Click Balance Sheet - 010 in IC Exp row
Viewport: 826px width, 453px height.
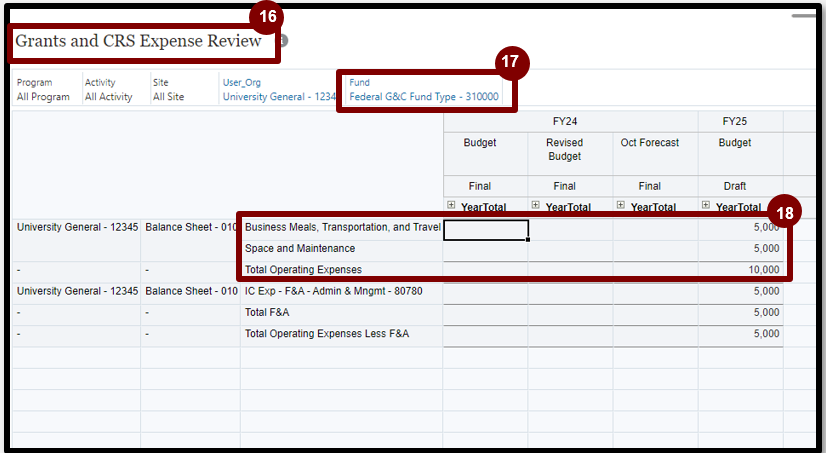191,291
